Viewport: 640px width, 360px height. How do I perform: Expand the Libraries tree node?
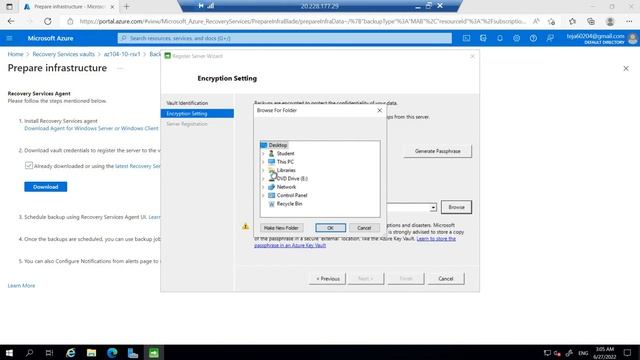pyautogui.click(x=263, y=170)
